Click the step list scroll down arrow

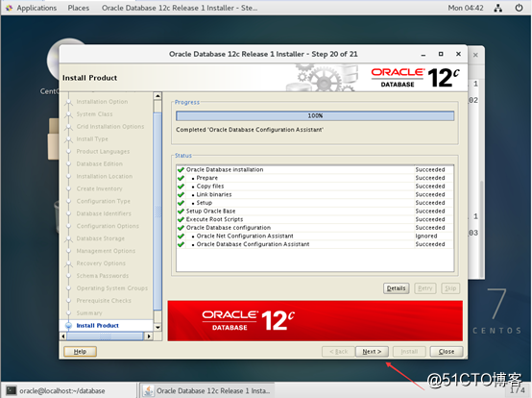[x=157, y=328]
